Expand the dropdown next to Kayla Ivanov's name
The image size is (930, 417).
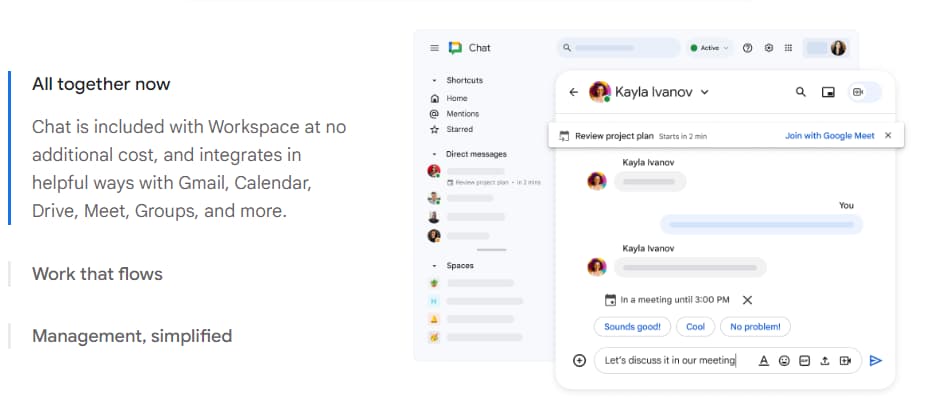point(705,92)
